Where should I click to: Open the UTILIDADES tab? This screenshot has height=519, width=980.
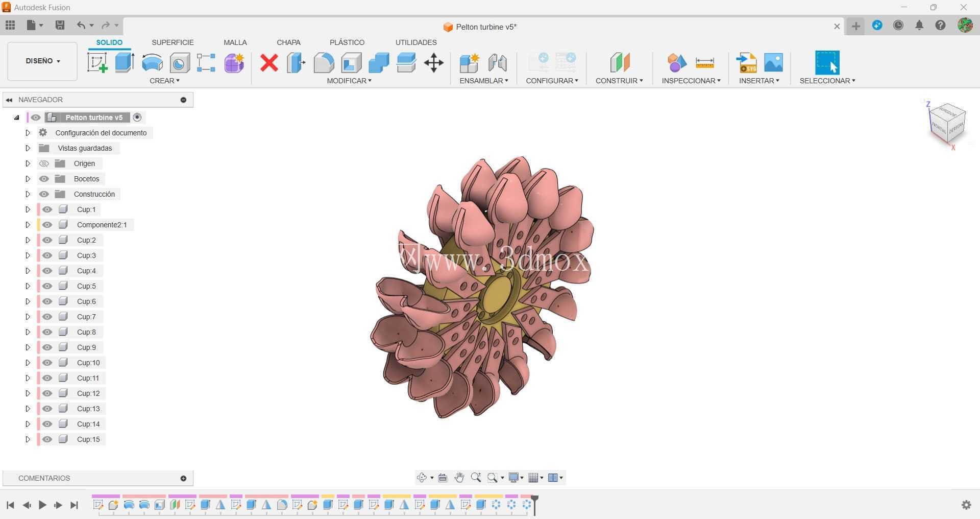coord(416,42)
